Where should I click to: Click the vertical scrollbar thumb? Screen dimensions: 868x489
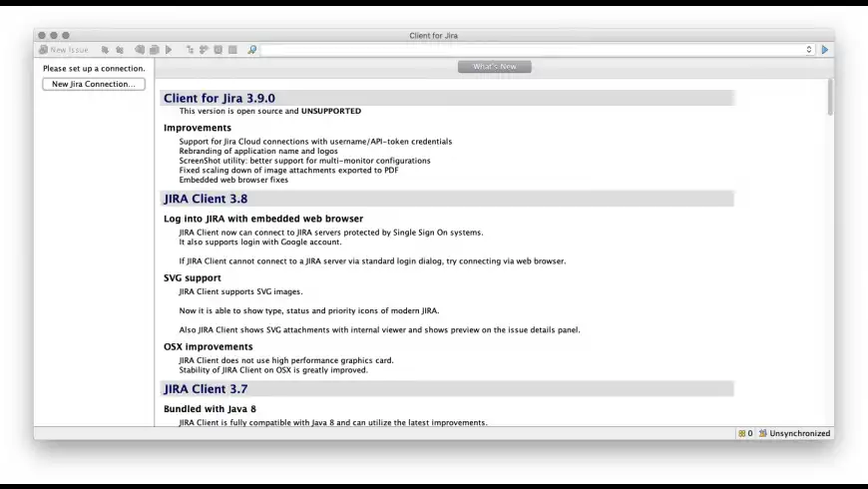click(830, 97)
